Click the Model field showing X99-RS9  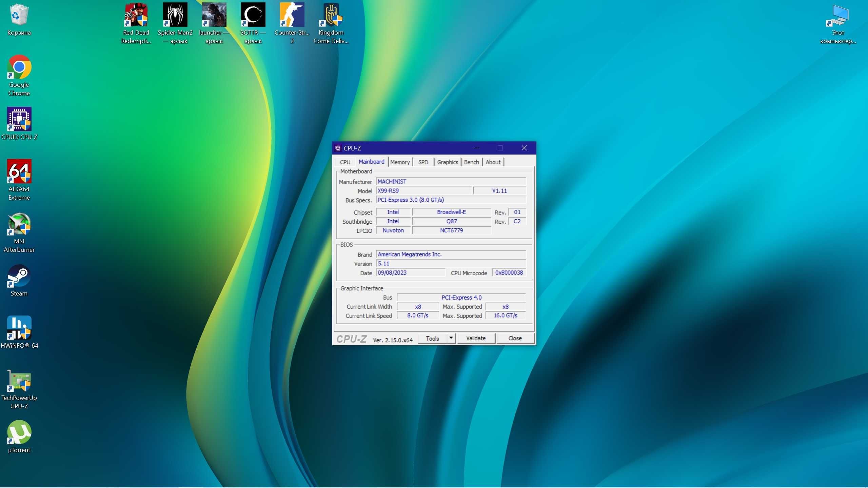pos(423,191)
